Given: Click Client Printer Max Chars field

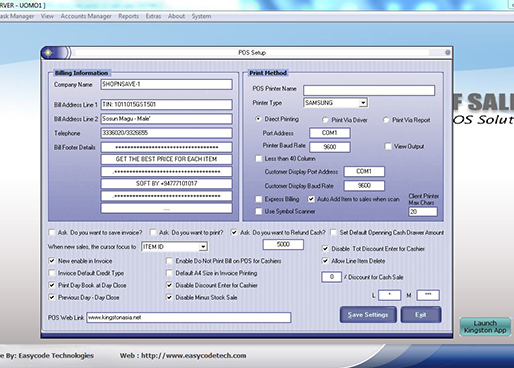Looking at the screenshot, I should tap(423, 212).
